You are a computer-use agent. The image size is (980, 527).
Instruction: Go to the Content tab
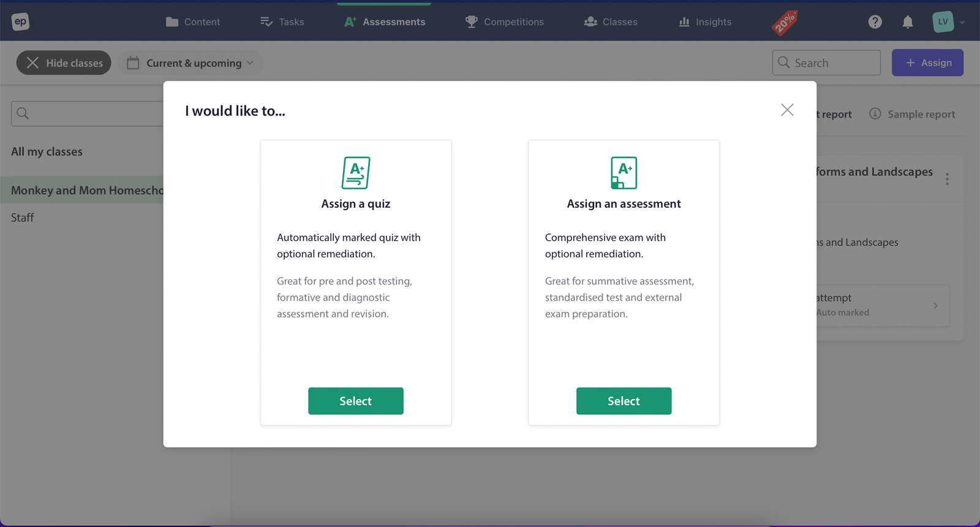[x=193, y=22]
